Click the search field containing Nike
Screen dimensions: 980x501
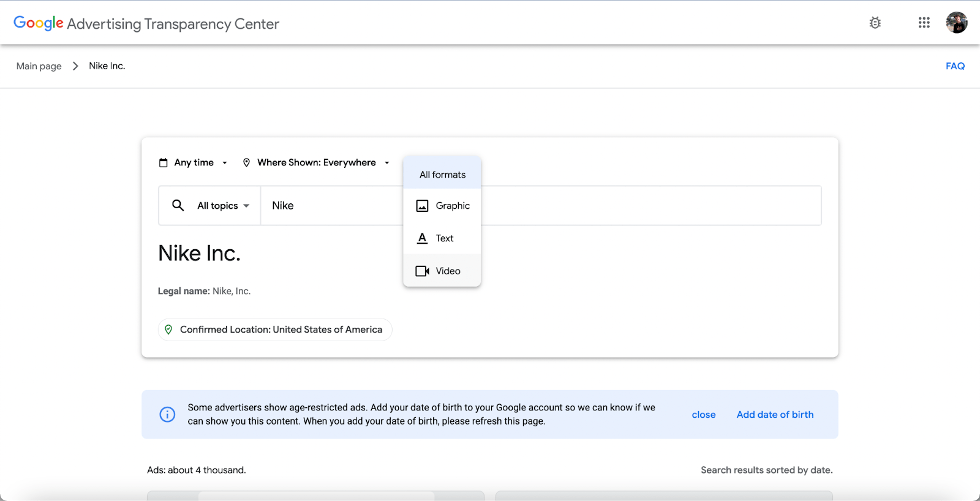point(331,206)
